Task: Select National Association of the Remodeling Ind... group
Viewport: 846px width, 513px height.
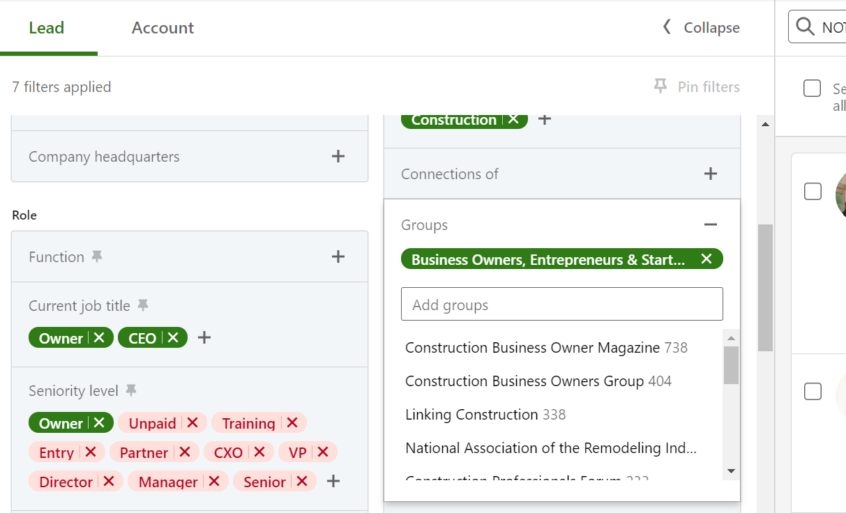Action: tap(550, 448)
